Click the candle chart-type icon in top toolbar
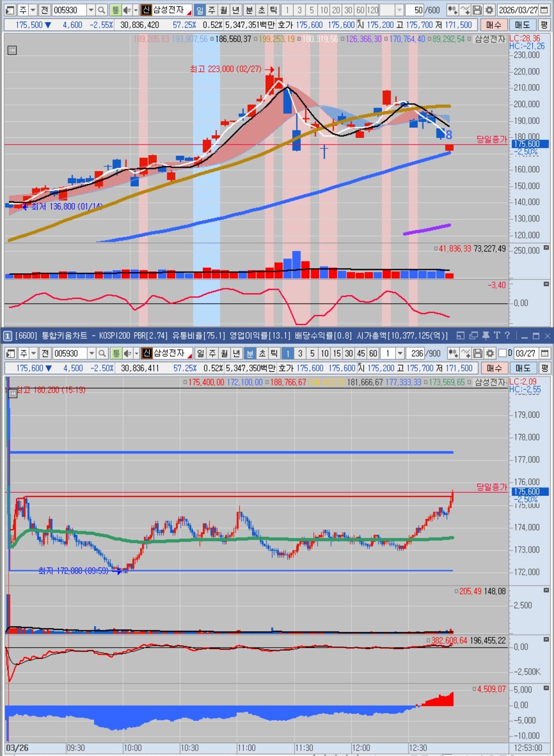This screenshot has width=554, height=756. coord(452,10)
